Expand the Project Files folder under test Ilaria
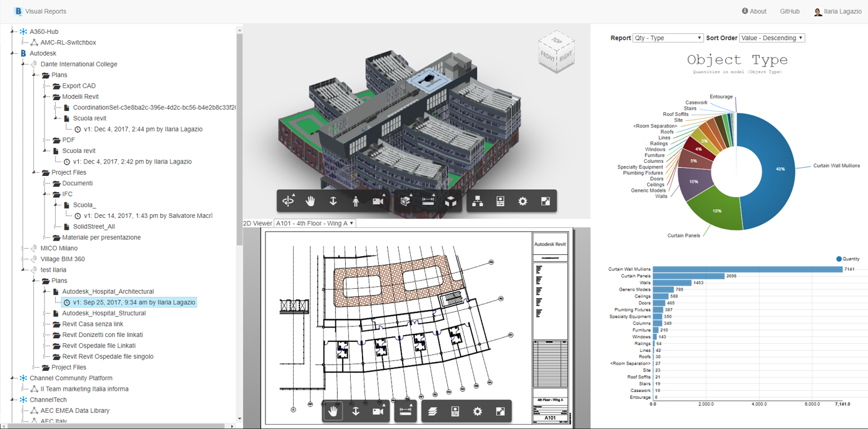868x429 pixels. pos(68,367)
